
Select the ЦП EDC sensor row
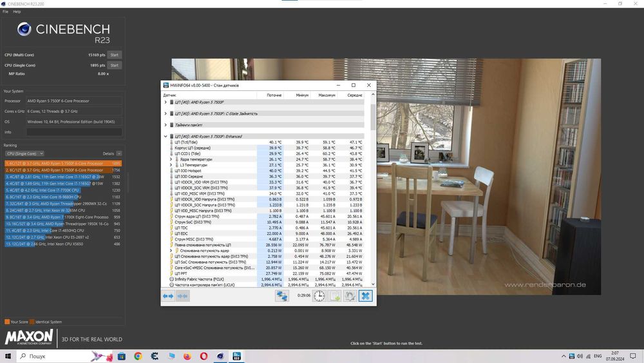(x=266, y=233)
